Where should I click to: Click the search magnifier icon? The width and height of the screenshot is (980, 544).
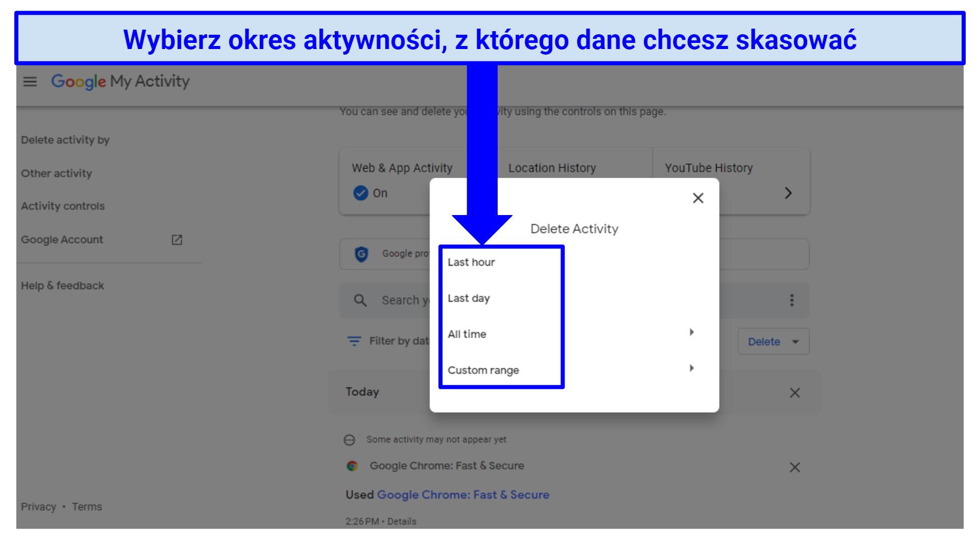[360, 300]
